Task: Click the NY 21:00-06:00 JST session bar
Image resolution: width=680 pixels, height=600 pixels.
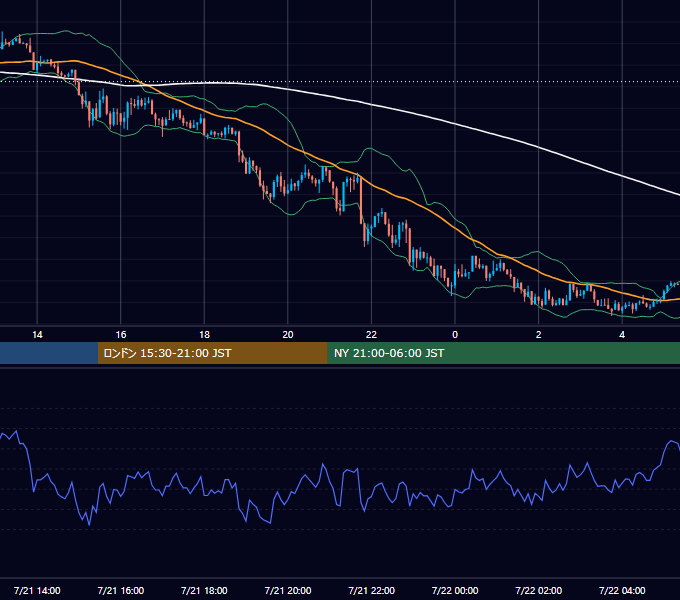Action: point(503,353)
